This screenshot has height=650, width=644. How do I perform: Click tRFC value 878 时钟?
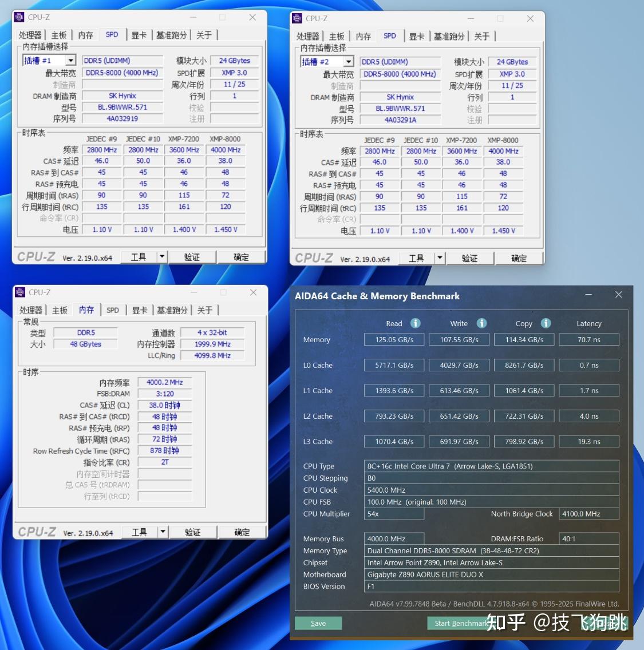pos(165,451)
